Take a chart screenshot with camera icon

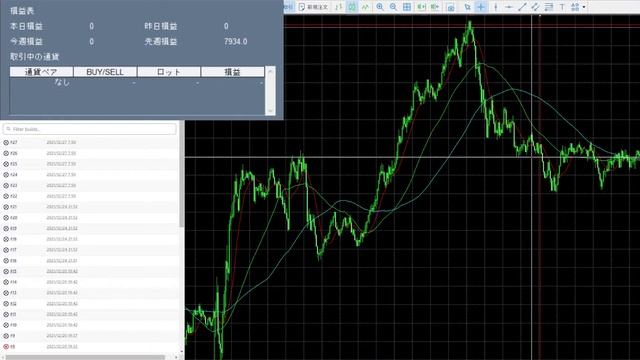click(x=451, y=7)
